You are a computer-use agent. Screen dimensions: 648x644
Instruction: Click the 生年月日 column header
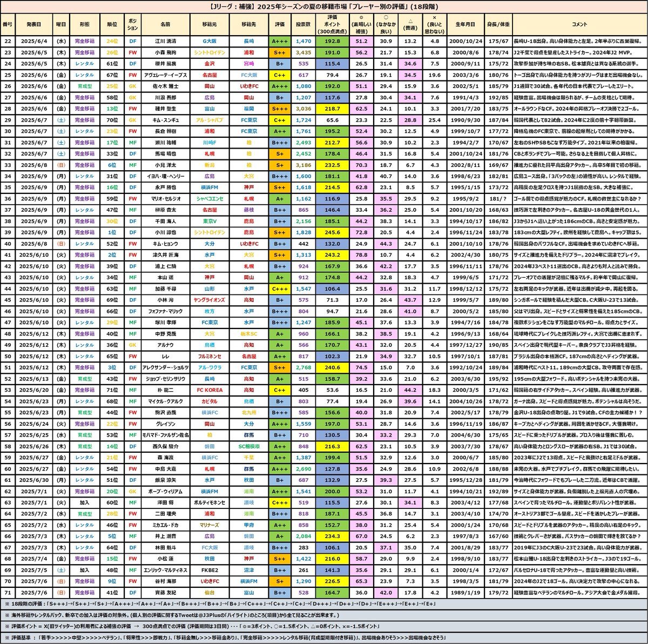coord(465,24)
